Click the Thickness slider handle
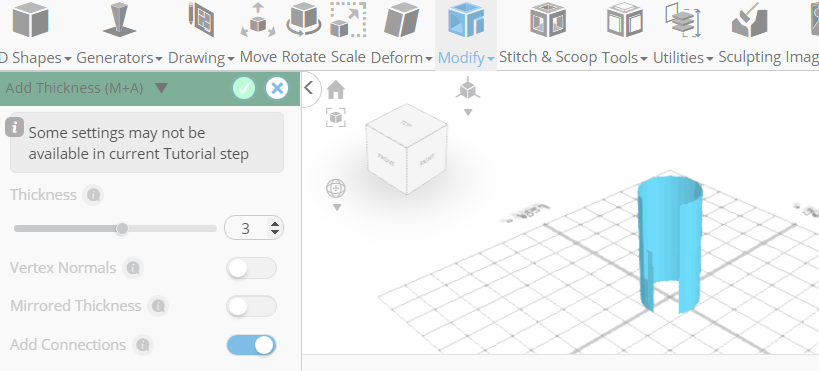 pyautogui.click(x=122, y=228)
